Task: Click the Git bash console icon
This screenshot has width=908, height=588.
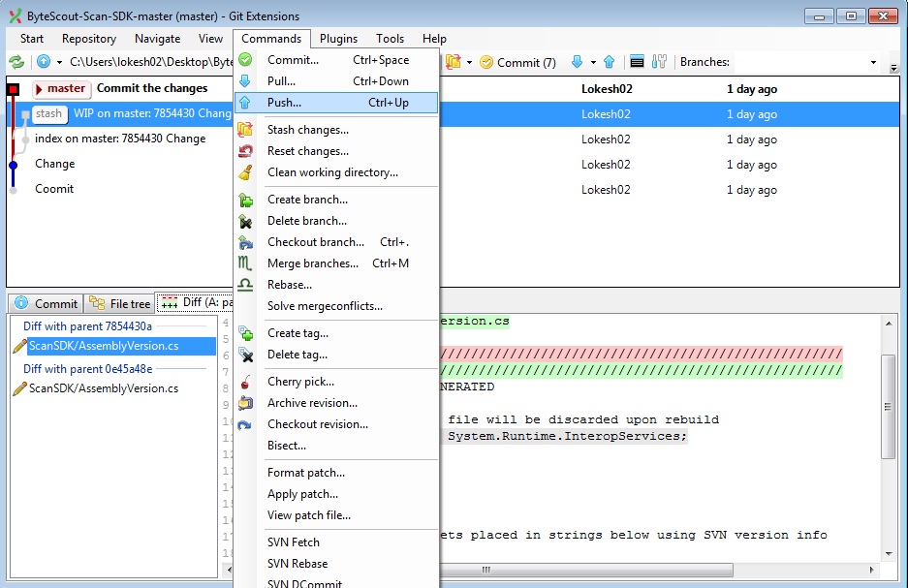Action: pyautogui.click(x=637, y=62)
